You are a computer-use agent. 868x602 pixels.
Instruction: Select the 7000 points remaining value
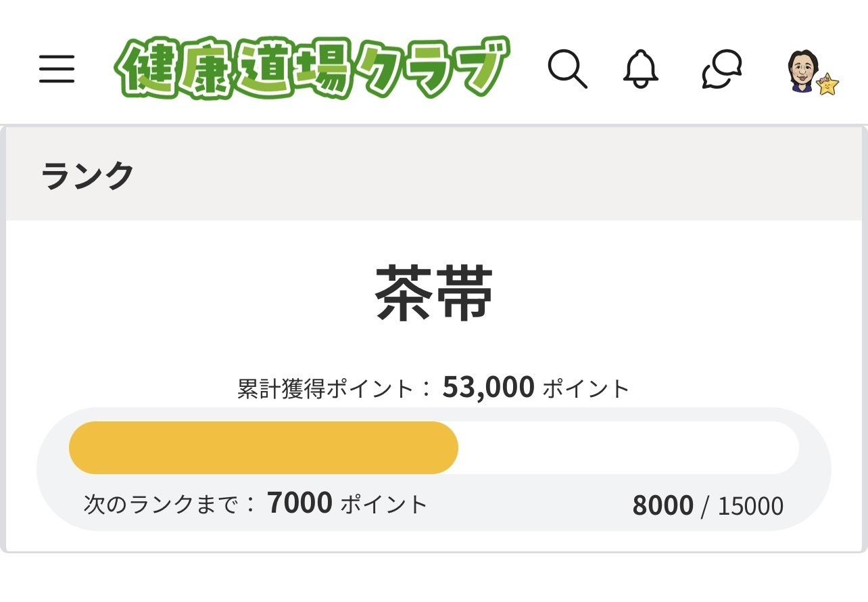pos(299,503)
